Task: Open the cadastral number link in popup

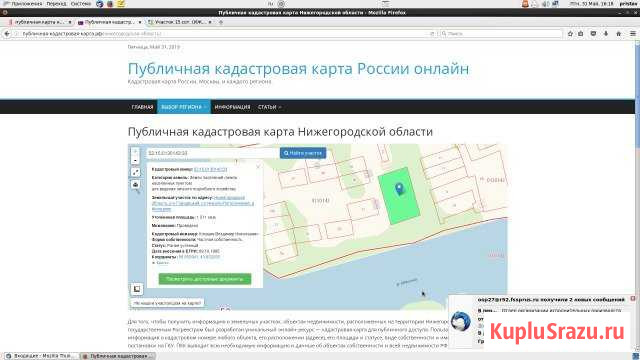Action: coord(211,169)
